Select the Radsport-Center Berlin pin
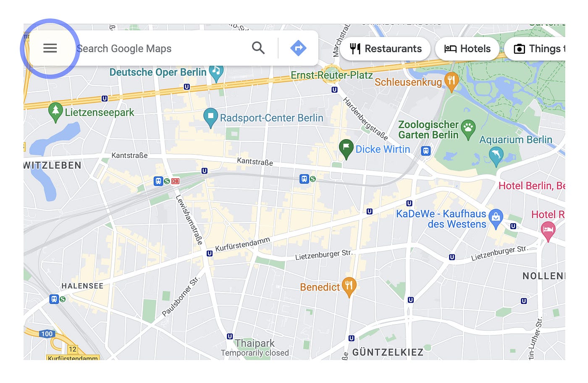Screen dimensions: 588x383 click(210, 118)
